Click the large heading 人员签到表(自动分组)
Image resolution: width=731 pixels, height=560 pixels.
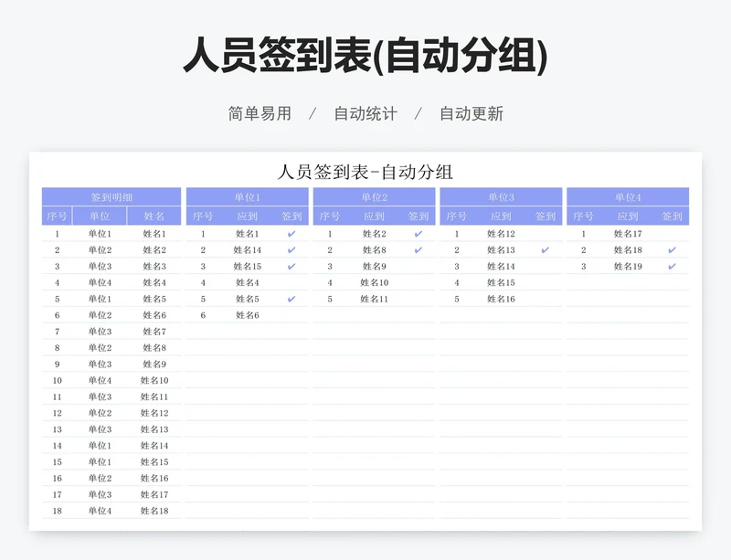click(x=365, y=56)
